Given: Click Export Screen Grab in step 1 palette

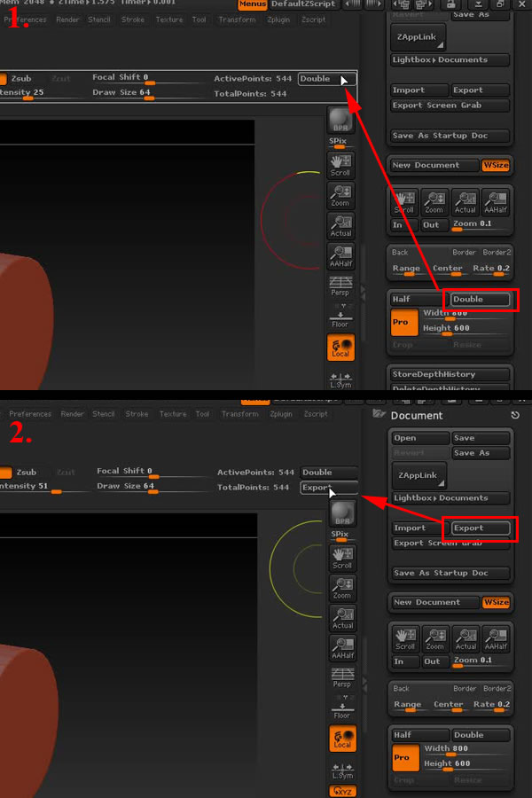Looking at the screenshot, I should tap(450, 106).
